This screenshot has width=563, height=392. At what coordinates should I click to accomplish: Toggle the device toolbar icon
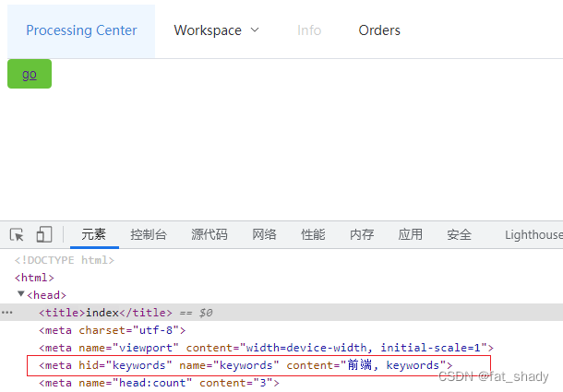click(x=44, y=234)
